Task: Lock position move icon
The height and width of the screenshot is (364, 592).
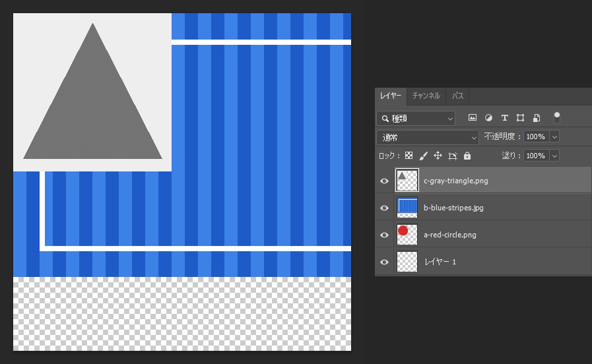Action: tap(438, 156)
